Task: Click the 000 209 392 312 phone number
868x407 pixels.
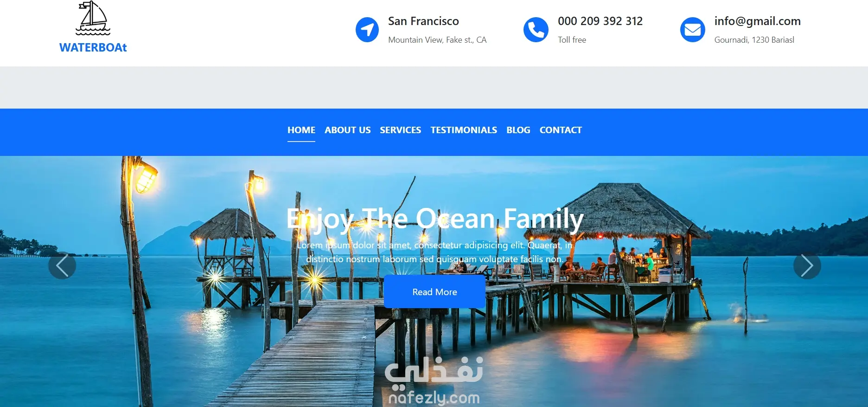Action: (x=600, y=21)
